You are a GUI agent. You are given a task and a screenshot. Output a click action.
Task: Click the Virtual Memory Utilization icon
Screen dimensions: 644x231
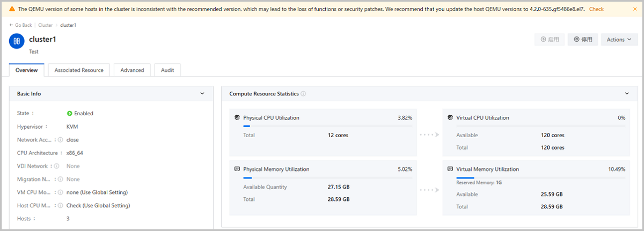pyautogui.click(x=450, y=169)
